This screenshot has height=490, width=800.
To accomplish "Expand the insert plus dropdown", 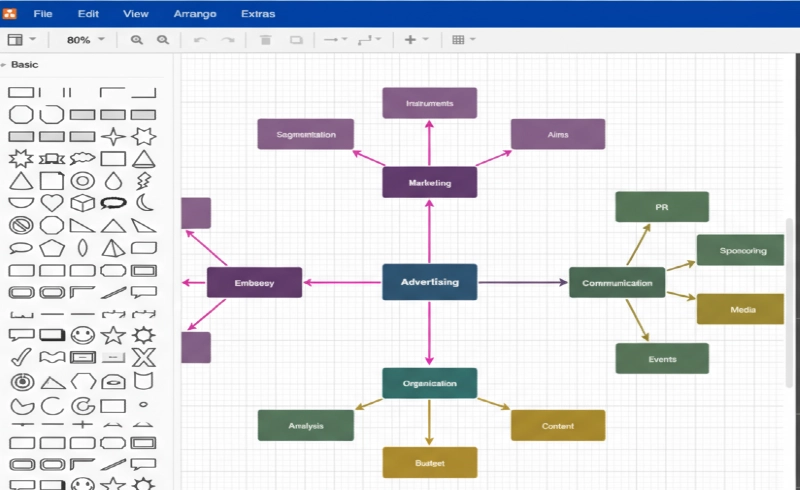I will [x=415, y=40].
